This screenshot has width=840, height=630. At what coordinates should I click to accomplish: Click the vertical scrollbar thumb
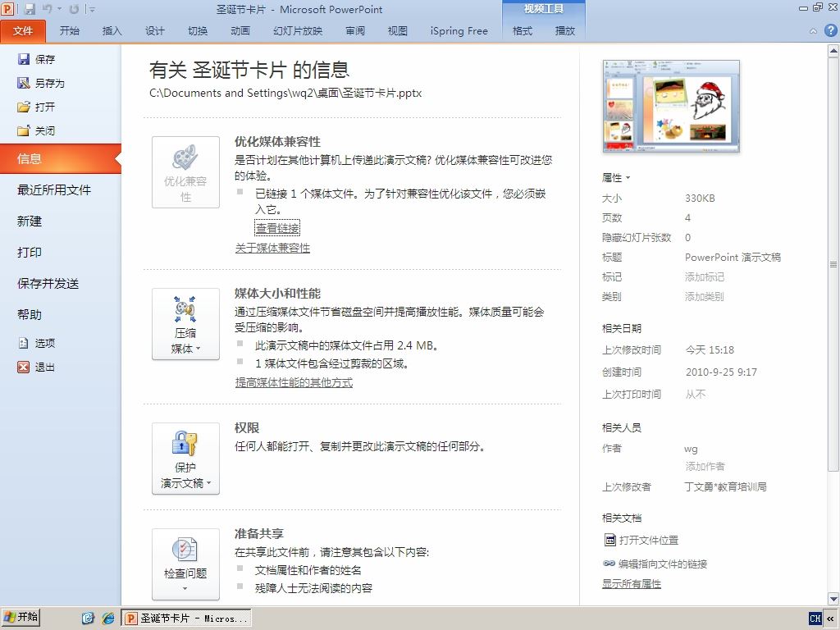click(x=833, y=264)
